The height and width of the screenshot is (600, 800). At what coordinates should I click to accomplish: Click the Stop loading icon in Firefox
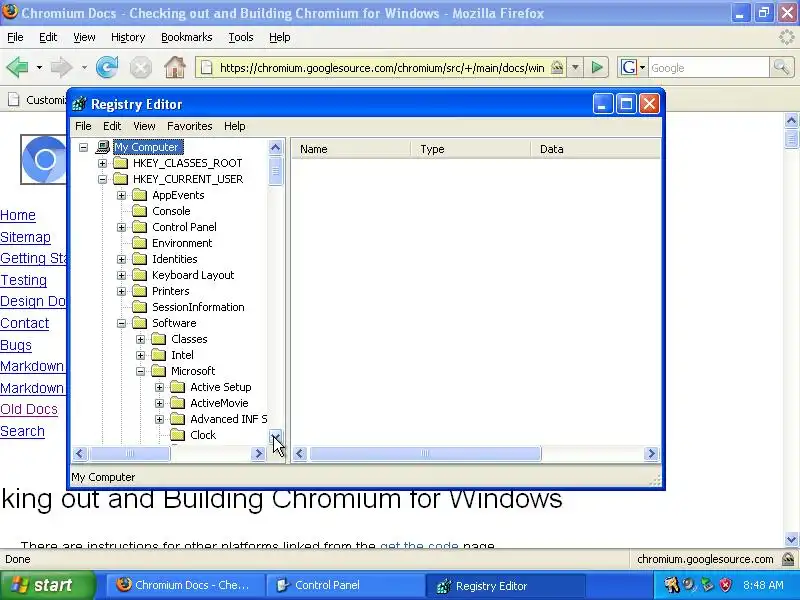click(140, 67)
